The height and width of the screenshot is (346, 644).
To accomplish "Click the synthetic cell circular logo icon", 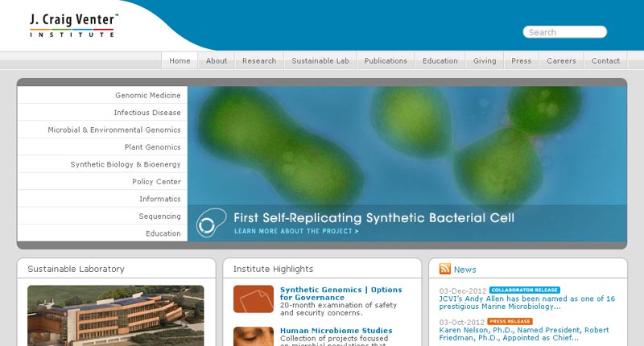I will [x=211, y=223].
